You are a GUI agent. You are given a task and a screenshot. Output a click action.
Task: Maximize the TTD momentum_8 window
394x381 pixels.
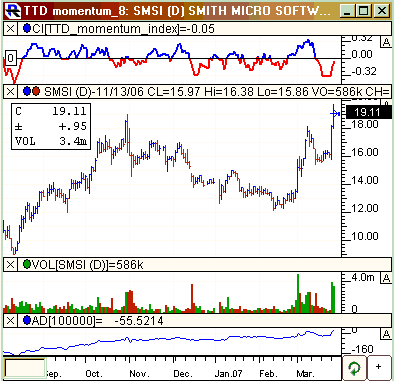[x=364, y=11]
